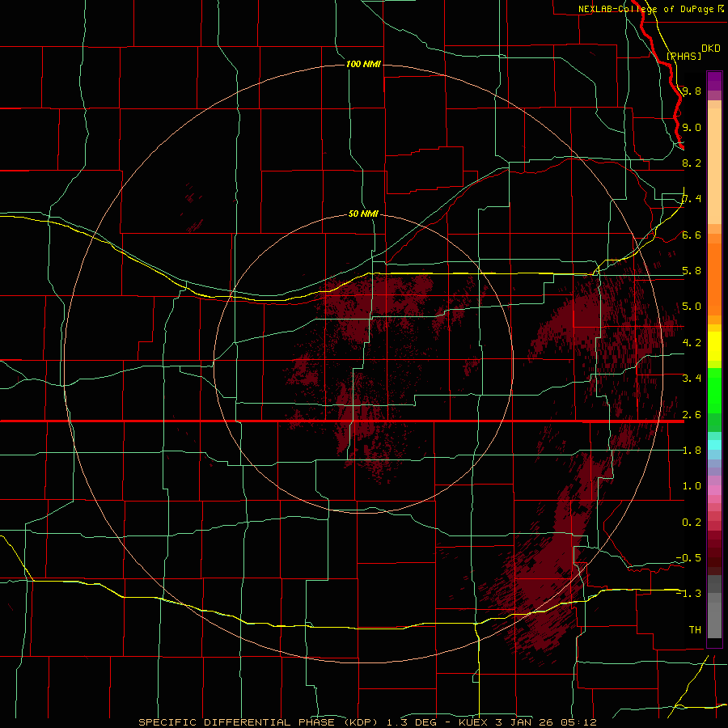Click the 05:12 timestamp
728x728 pixels.
pyautogui.click(x=580, y=722)
